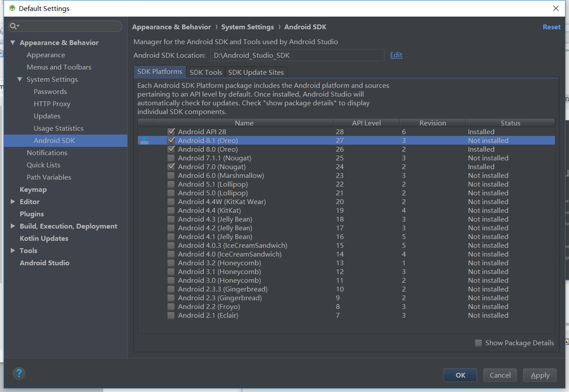Click the Android SDK Location field
Viewport: 569px width, 392px height.
(297, 55)
